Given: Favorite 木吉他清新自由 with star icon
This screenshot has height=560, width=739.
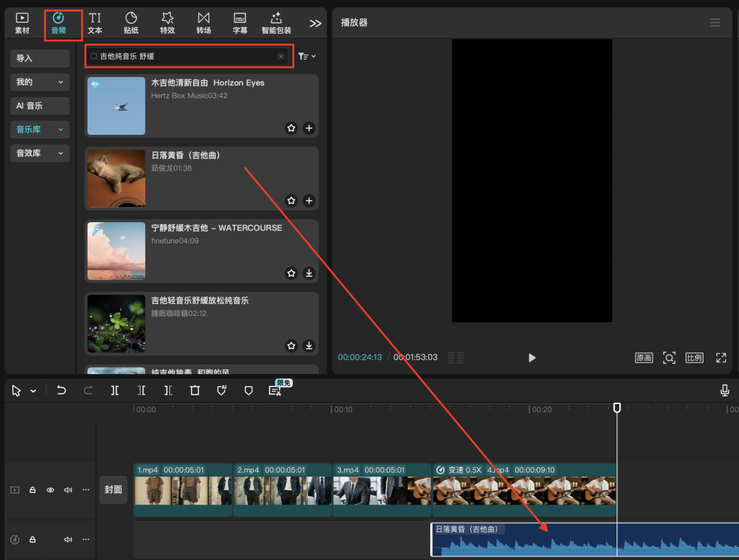Looking at the screenshot, I should [x=291, y=128].
